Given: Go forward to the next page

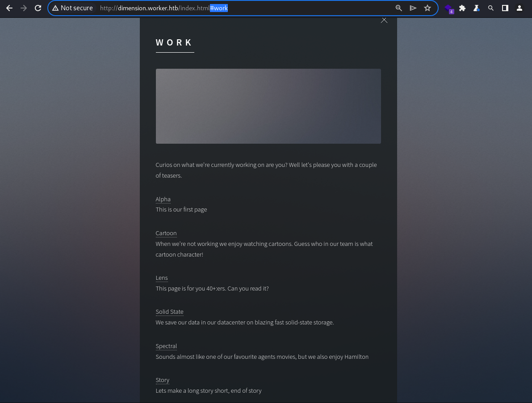Looking at the screenshot, I should (24, 8).
